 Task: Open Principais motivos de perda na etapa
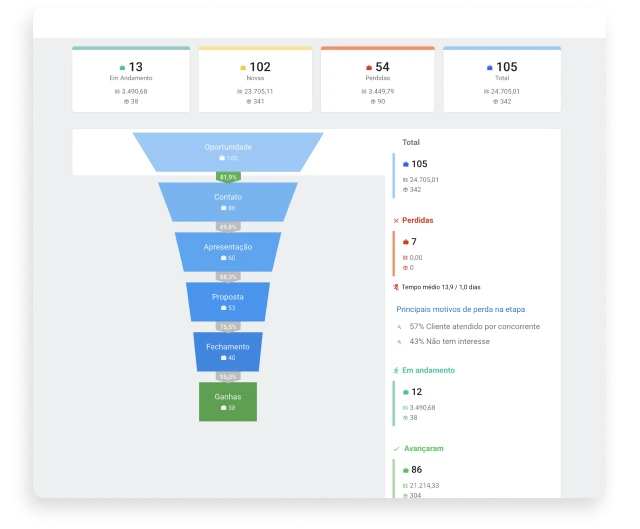(460, 309)
